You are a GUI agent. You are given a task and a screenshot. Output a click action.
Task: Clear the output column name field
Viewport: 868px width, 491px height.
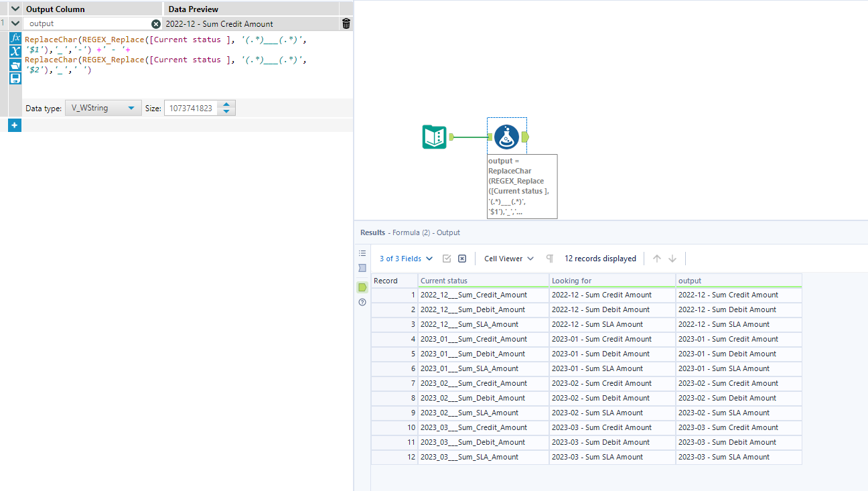[x=156, y=23]
